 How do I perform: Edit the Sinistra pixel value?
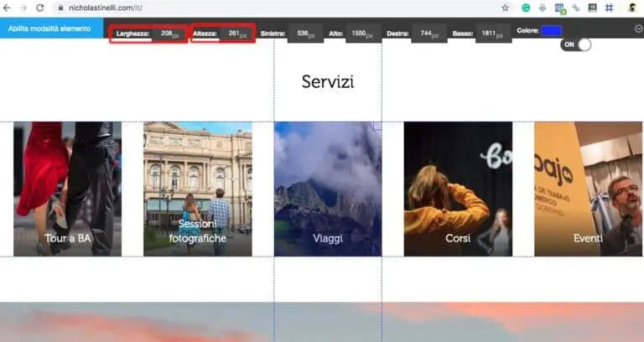click(x=305, y=34)
